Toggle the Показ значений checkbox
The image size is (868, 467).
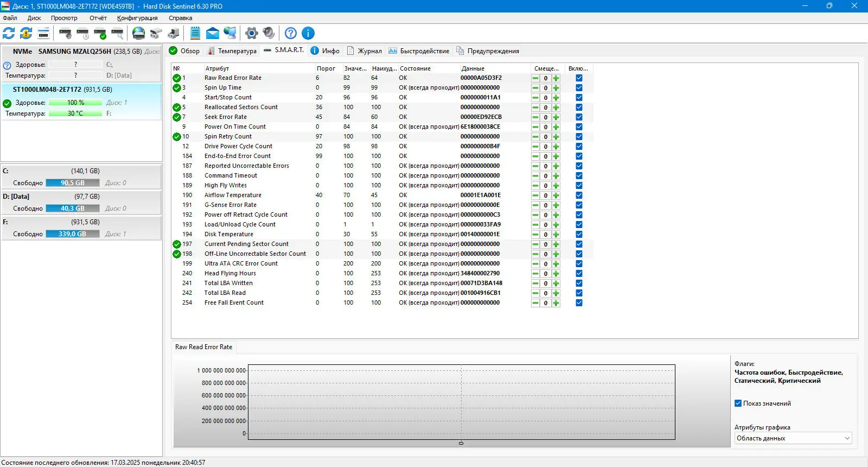click(x=738, y=403)
